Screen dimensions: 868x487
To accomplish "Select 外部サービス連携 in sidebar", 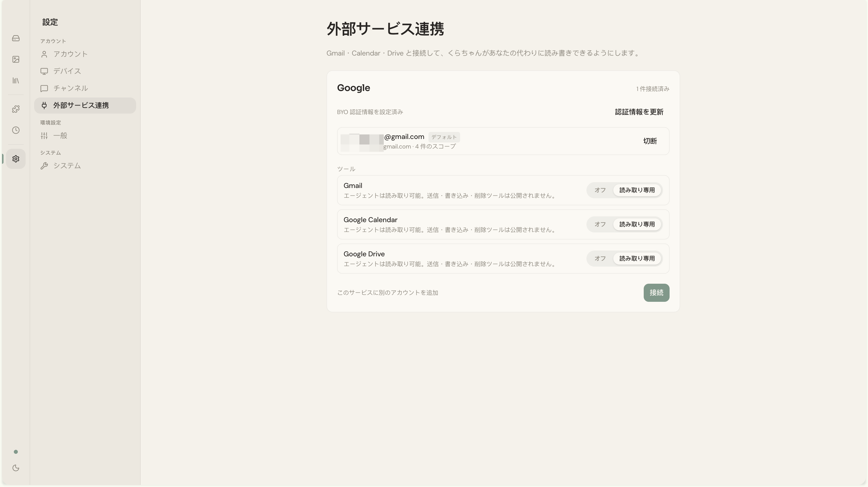I will pos(85,106).
